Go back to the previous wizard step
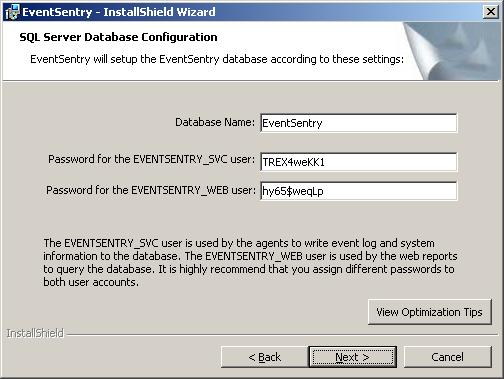The height and width of the screenshot is (379, 504). tap(265, 357)
